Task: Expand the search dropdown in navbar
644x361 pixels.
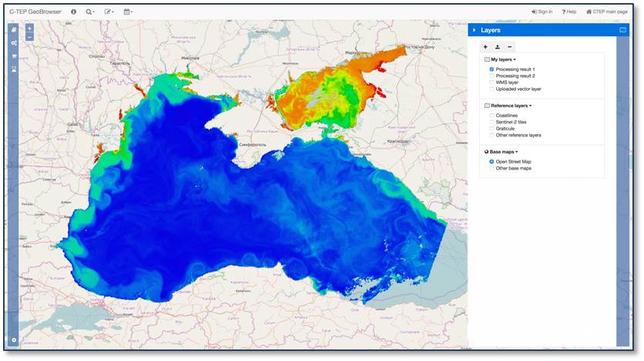Action: [x=90, y=12]
